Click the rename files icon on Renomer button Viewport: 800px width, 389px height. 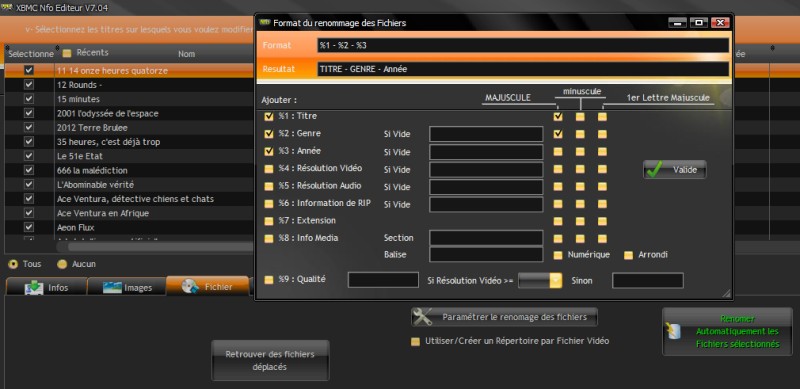[673, 331]
